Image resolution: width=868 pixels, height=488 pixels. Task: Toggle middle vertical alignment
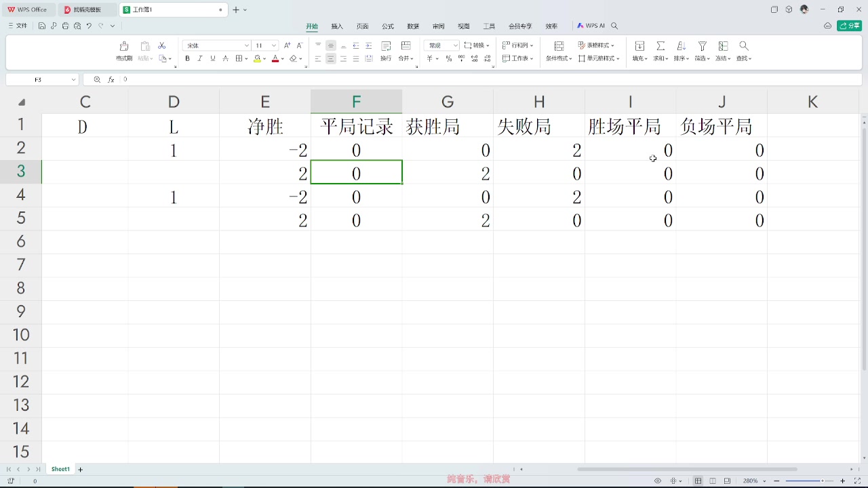(x=331, y=45)
